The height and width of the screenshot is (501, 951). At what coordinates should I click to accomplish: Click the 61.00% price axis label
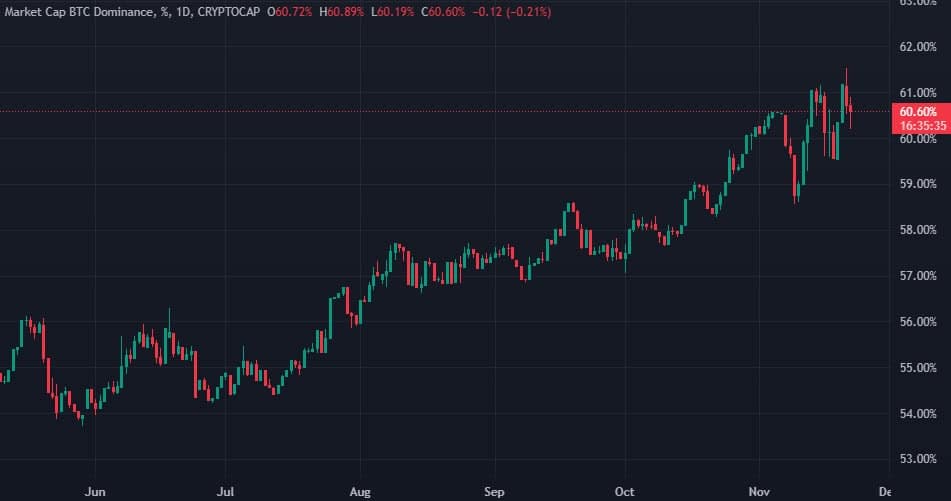(918, 93)
